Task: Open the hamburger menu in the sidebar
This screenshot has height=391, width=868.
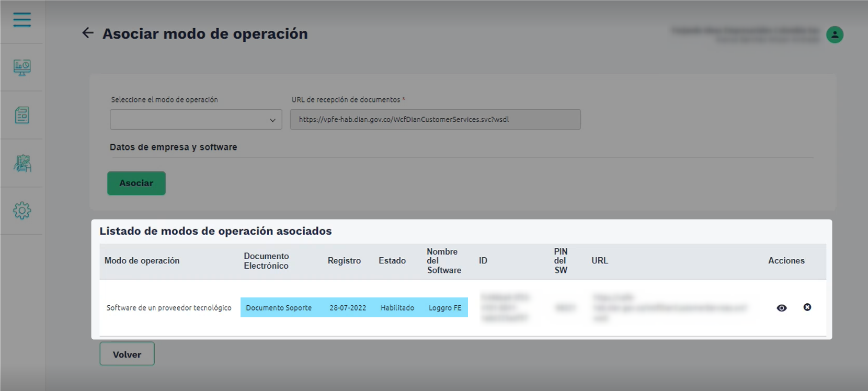Action: pos(22,20)
